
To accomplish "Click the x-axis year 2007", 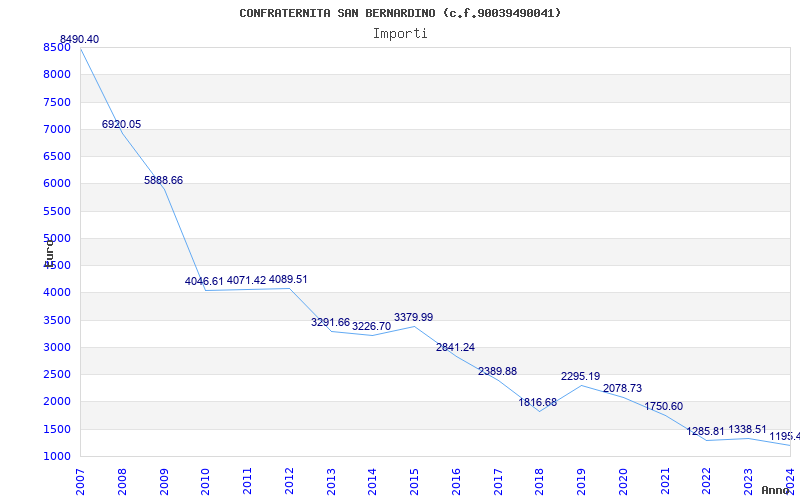I will (80, 482).
